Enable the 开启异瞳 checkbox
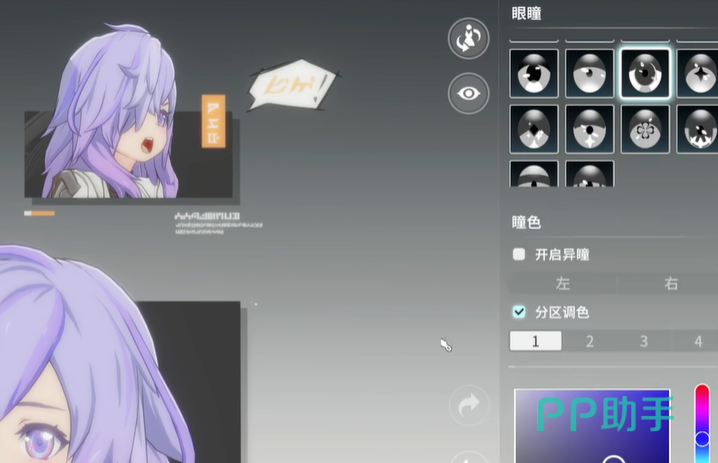 519,255
